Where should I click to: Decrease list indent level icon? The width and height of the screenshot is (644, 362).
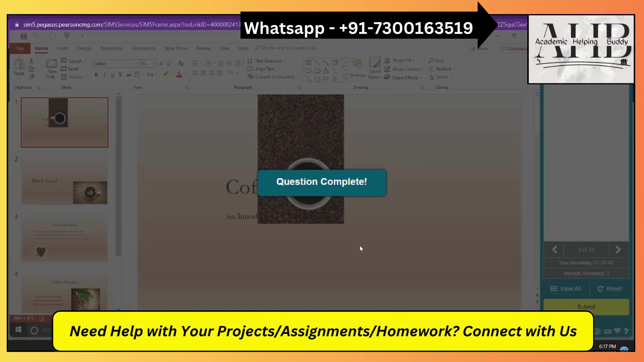pos(221,63)
